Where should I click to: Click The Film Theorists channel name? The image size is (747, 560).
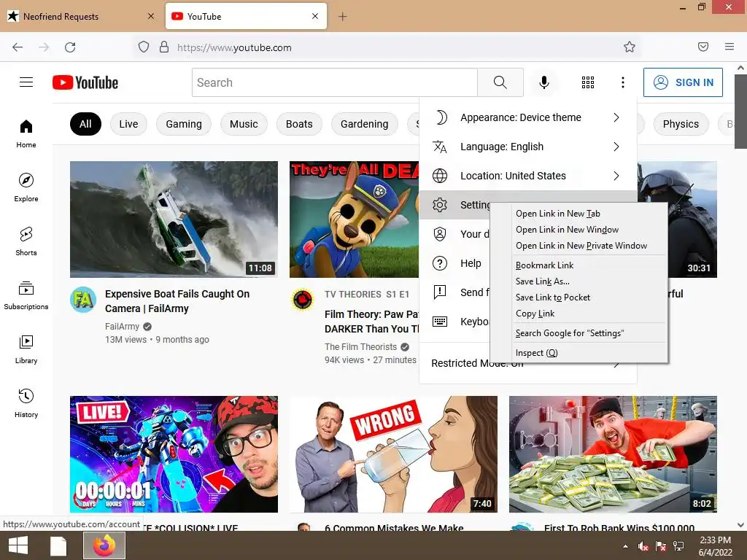360,346
